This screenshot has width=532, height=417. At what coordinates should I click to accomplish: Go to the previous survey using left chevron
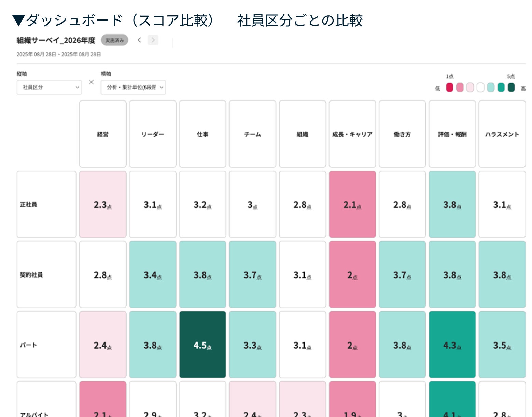point(139,40)
